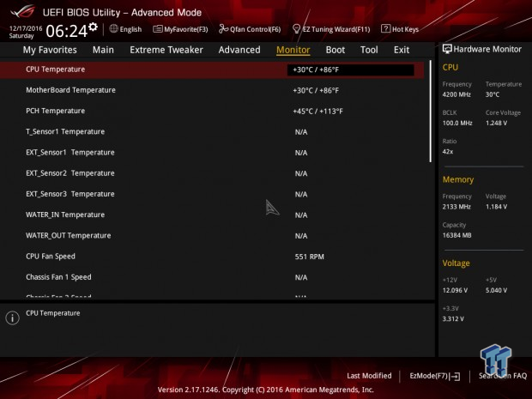
Task: Click Core Voltage value 1.248 V
Action: point(496,124)
